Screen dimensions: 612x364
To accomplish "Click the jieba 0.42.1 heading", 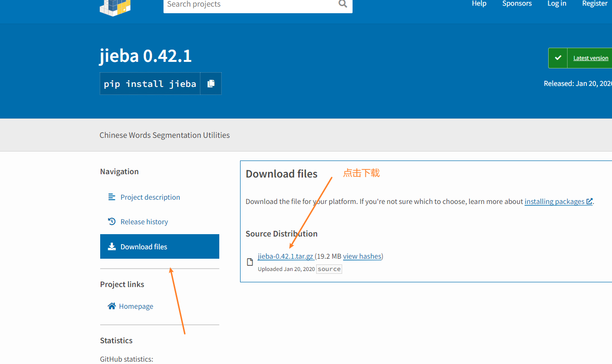I will (146, 56).
